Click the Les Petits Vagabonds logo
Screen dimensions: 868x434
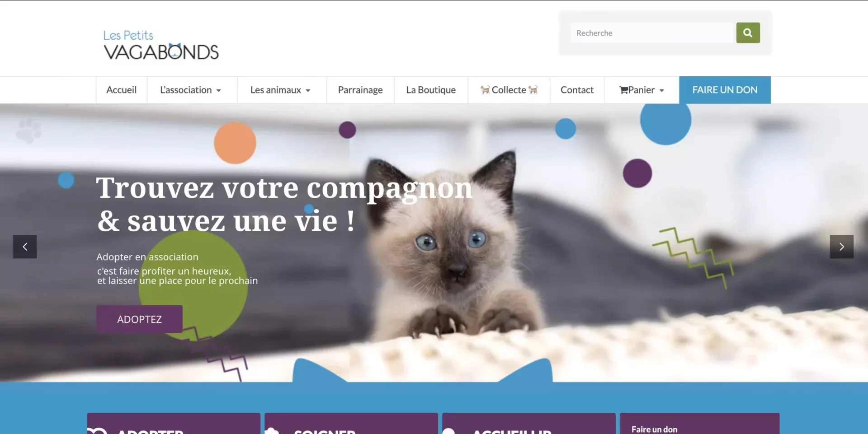(161, 45)
